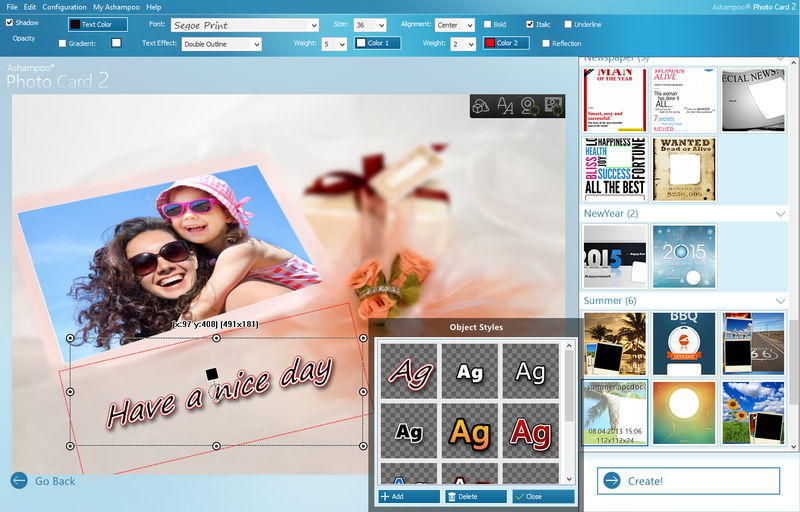
Task: Collapse the NewYear templates section
Action: point(780,214)
